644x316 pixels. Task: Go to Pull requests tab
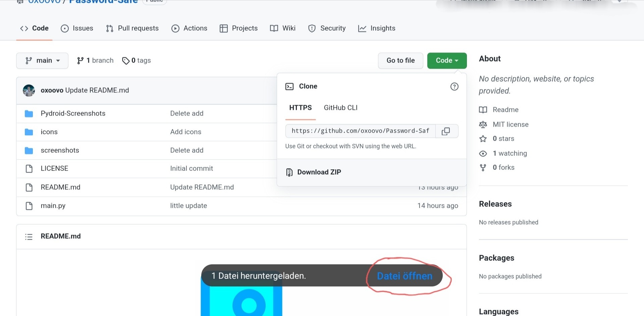132,28
